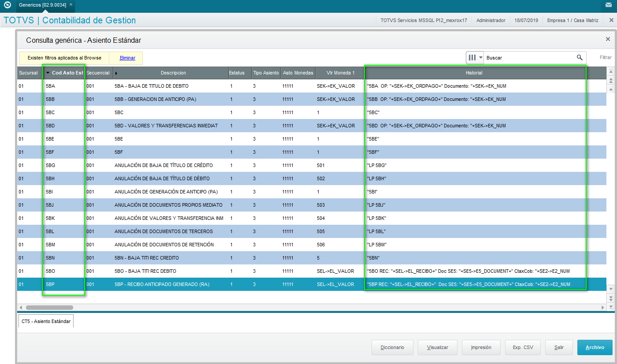Select the CT5 - Asiento Estándar tab
The width and height of the screenshot is (617, 364).
[46, 321]
